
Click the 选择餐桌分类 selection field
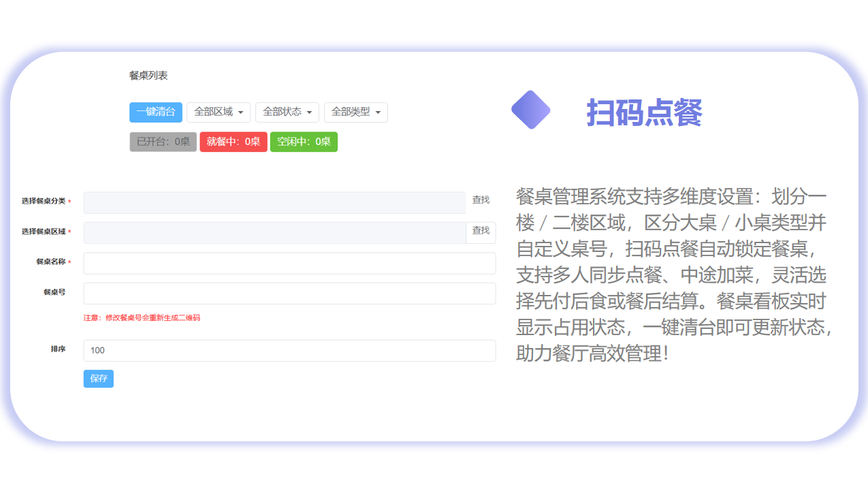pyautogui.click(x=274, y=202)
